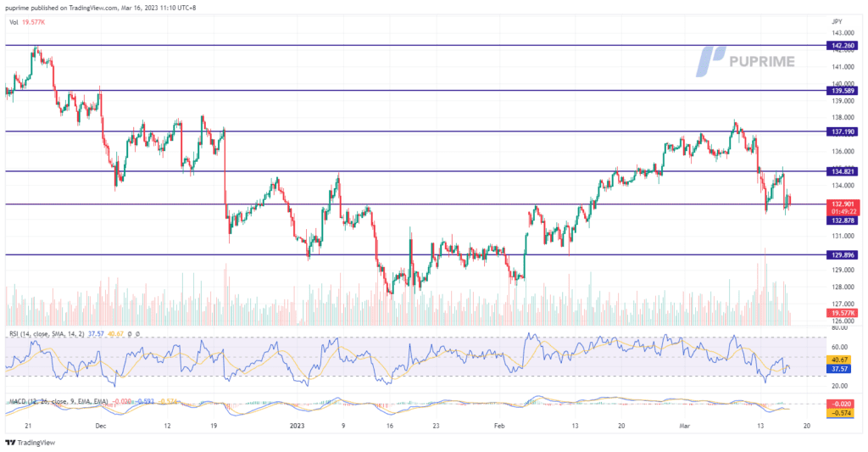Click the 60.00 RSI scale value

click(x=840, y=348)
